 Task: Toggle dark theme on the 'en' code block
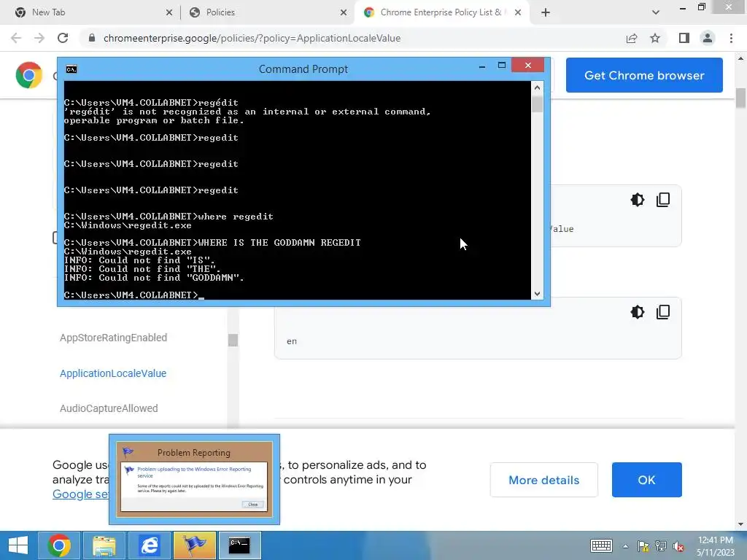(x=638, y=312)
